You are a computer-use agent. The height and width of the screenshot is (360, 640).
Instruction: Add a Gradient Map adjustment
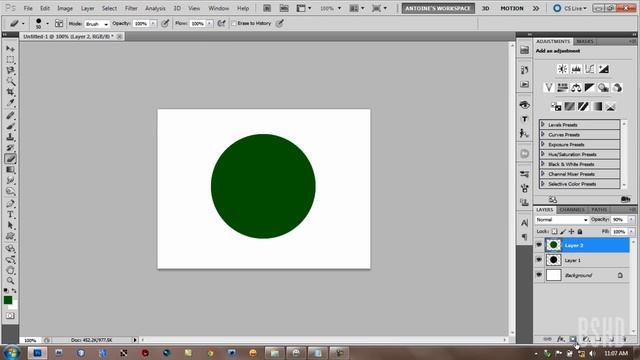597,107
